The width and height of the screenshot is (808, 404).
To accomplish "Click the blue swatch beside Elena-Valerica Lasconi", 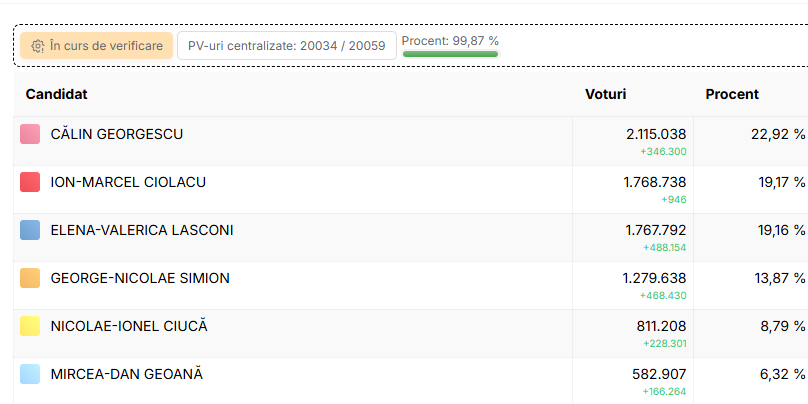I will coord(30,230).
